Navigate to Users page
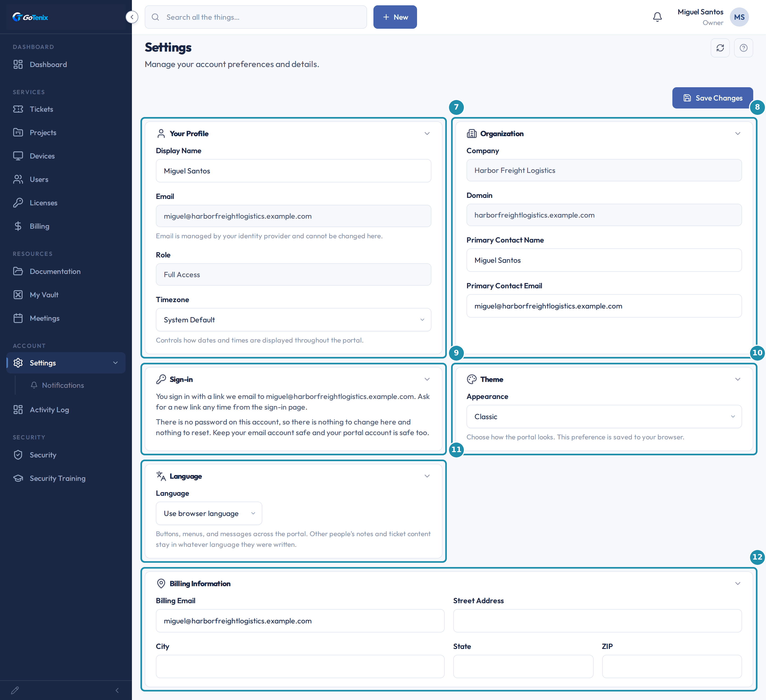The height and width of the screenshot is (700, 766). tap(66, 179)
